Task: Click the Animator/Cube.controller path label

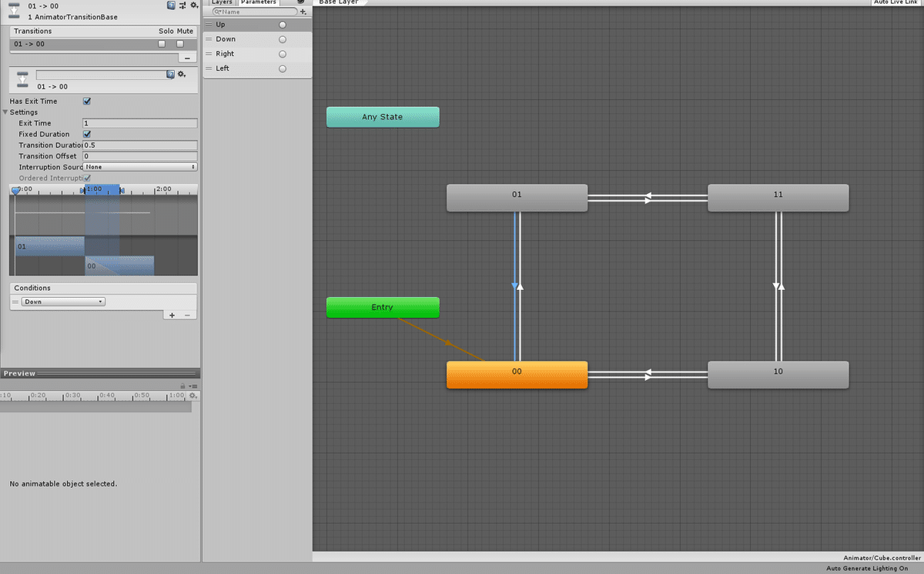Action: pyautogui.click(x=881, y=557)
